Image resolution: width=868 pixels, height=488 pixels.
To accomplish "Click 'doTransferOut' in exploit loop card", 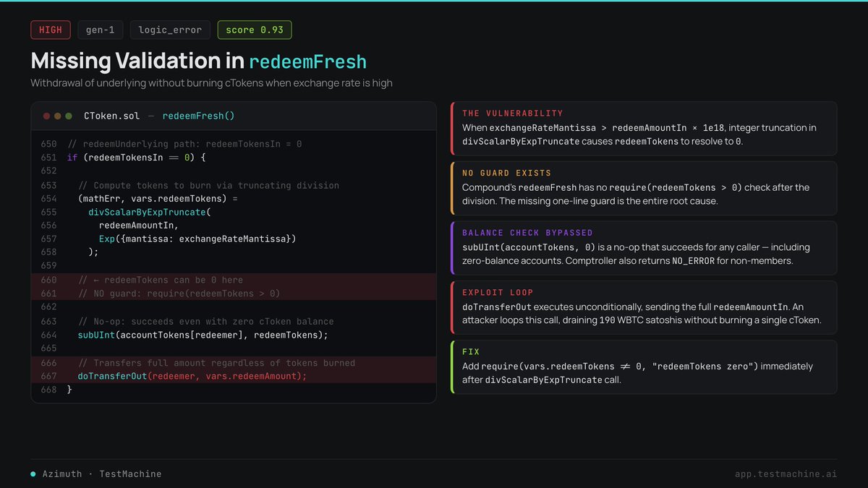I will click(x=497, y=307).
